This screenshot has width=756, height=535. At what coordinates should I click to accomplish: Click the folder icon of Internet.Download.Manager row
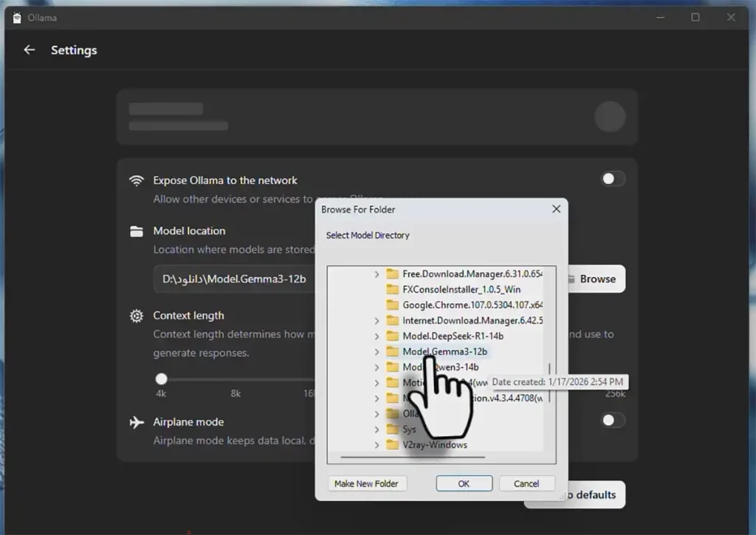coord(393,320)
